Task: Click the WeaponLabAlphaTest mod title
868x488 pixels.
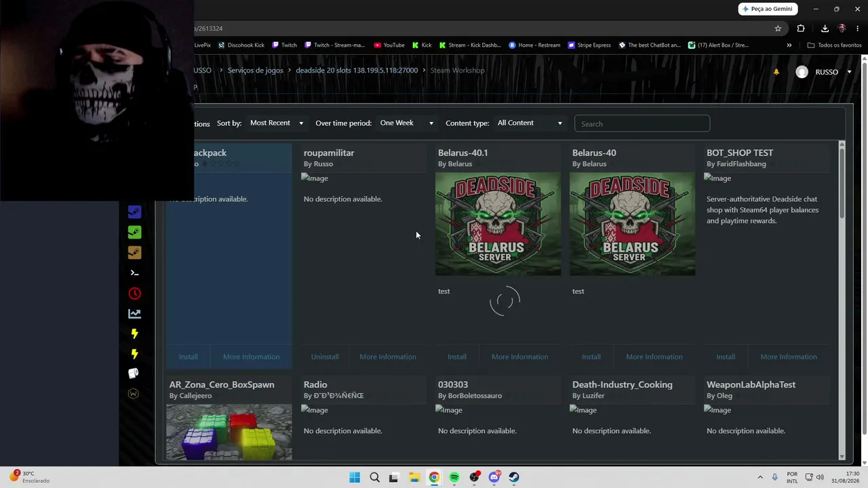Action: click(751, 385)
